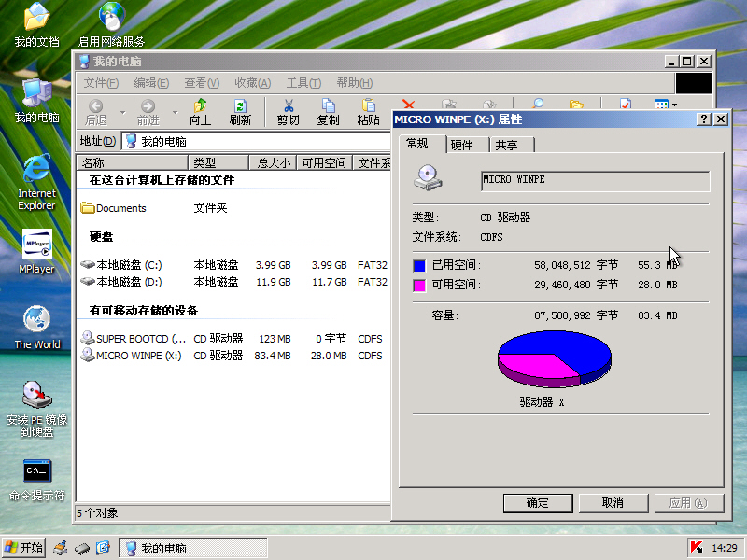Select Local Disk (D:) drive
747x560 pixels.
tap(121, 282)
